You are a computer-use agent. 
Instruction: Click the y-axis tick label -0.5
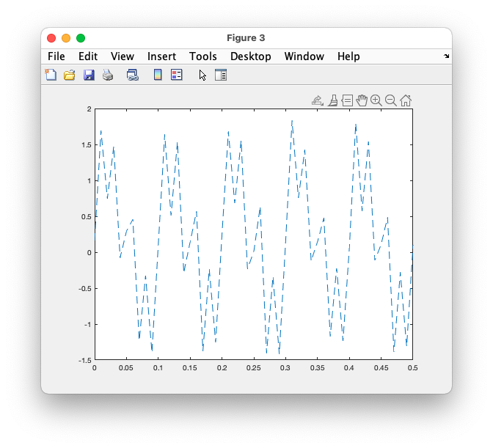coord(85,288)
